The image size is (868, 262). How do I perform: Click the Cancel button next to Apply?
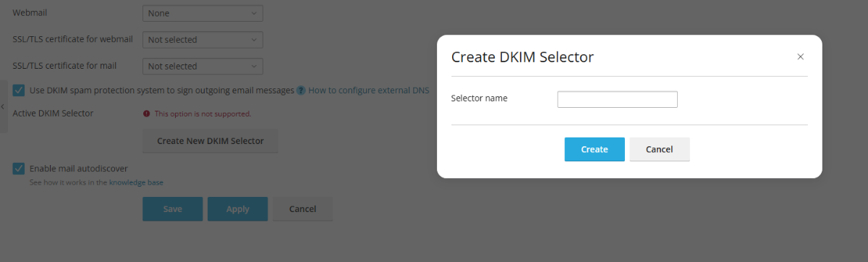pyautogui.click(x=303, y=209)
